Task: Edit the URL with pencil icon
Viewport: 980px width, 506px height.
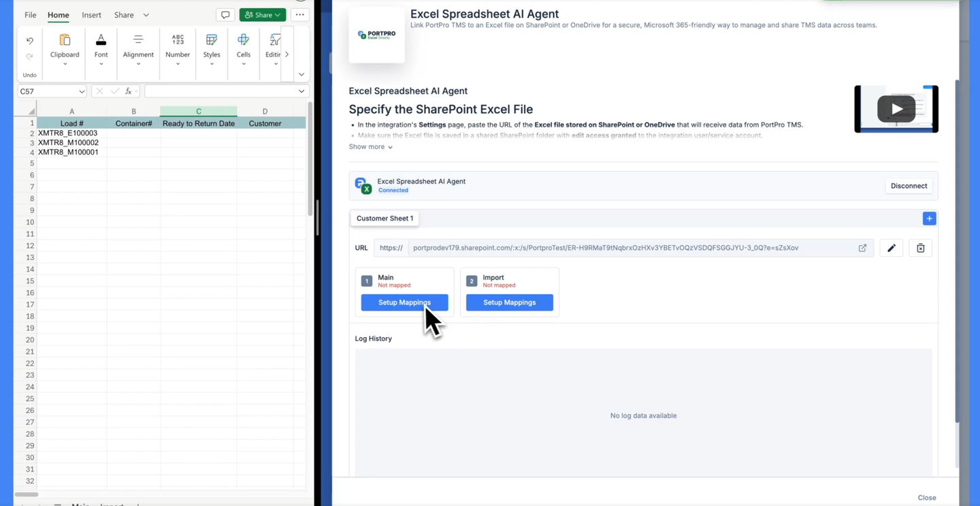Action: click(892, 248)
